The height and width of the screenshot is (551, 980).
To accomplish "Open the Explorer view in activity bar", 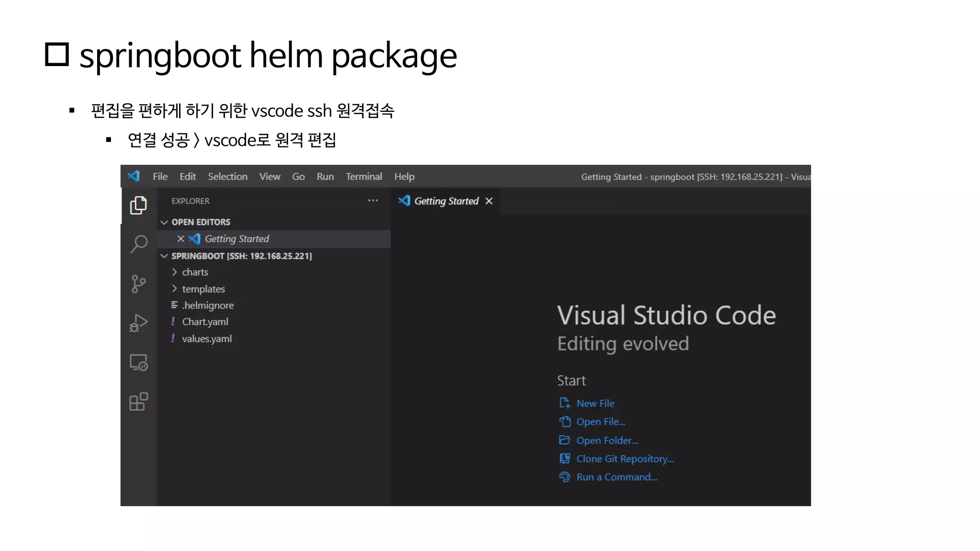I will (138, 205).
